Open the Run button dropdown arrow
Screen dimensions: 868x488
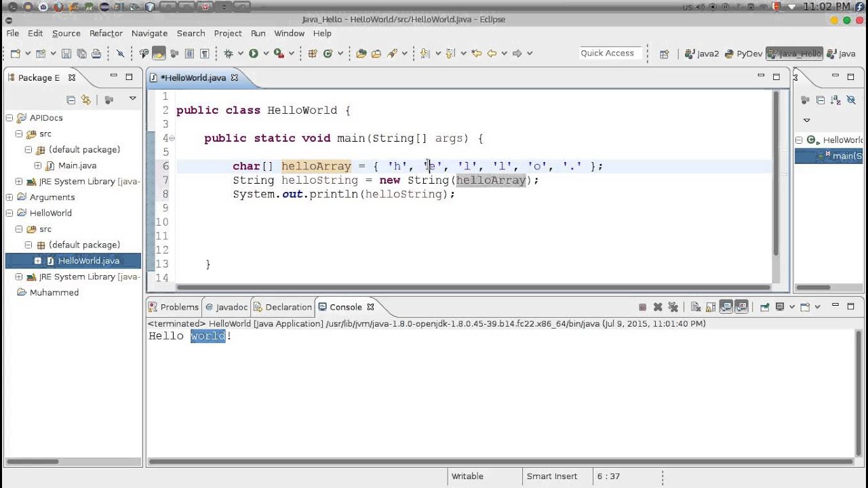click(x=266, y=54)
